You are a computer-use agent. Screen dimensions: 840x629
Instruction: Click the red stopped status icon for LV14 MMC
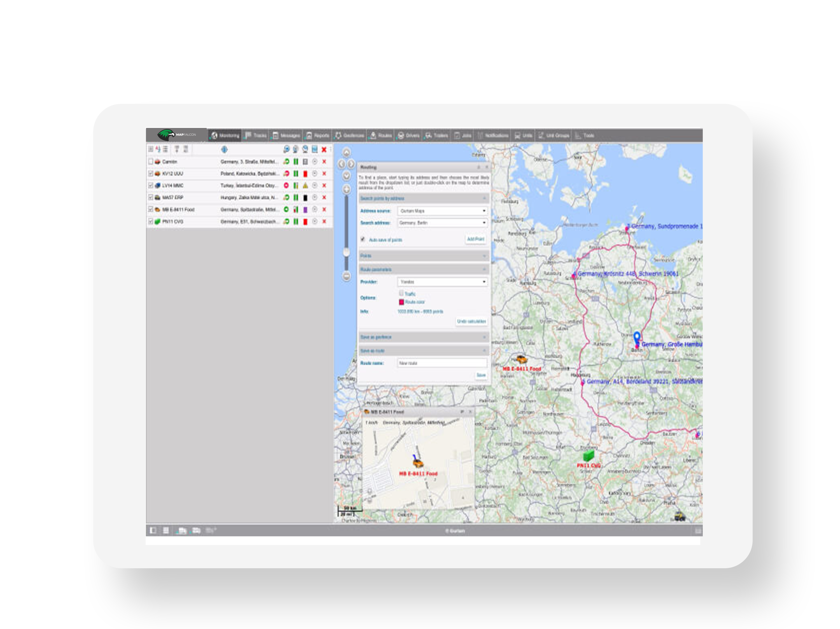point(286,186)
